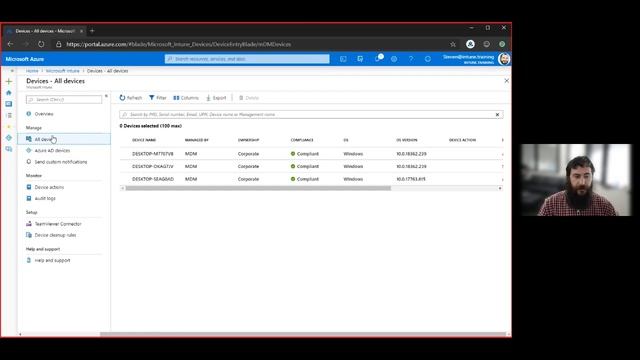Select All devices in the menu
Screen dimensions: 640x360
[x=64, y=139]
